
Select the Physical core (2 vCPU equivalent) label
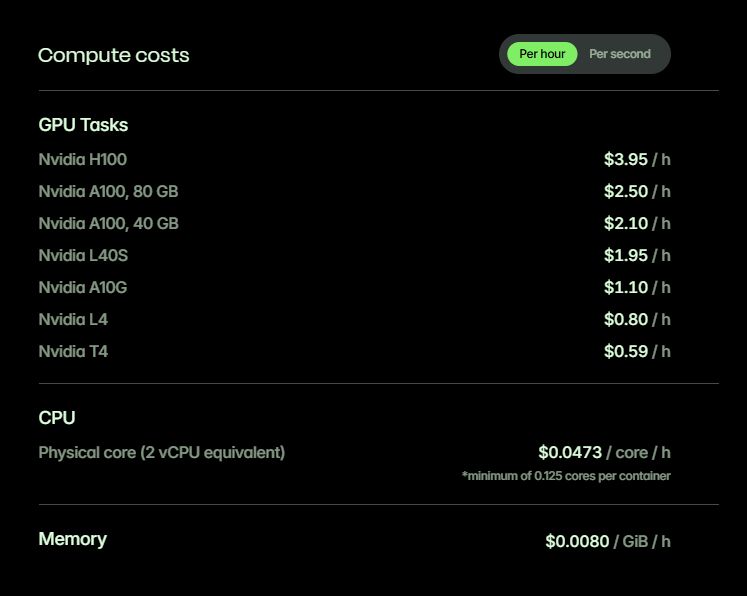tap(162, 452)
